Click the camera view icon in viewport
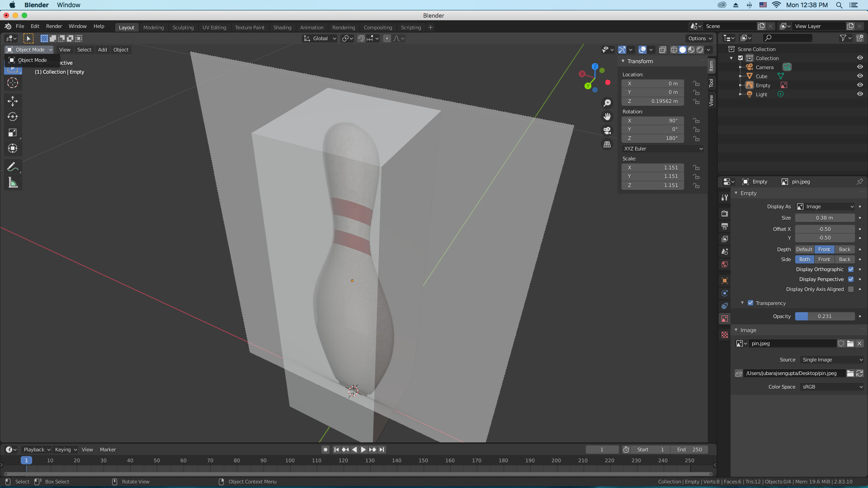868x488 pixels. [607, 131]
